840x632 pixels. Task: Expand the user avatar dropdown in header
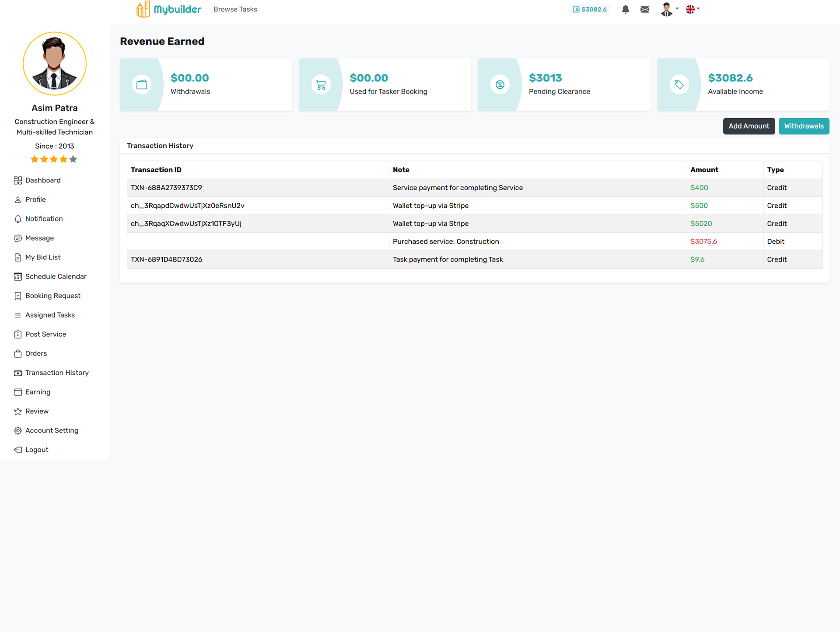pyautogui.click(x=669, y=9)
